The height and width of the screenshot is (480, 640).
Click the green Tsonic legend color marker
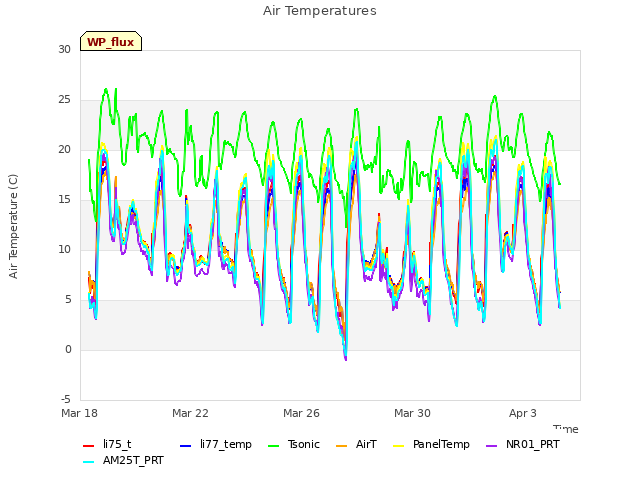click(x=273, y=446)
